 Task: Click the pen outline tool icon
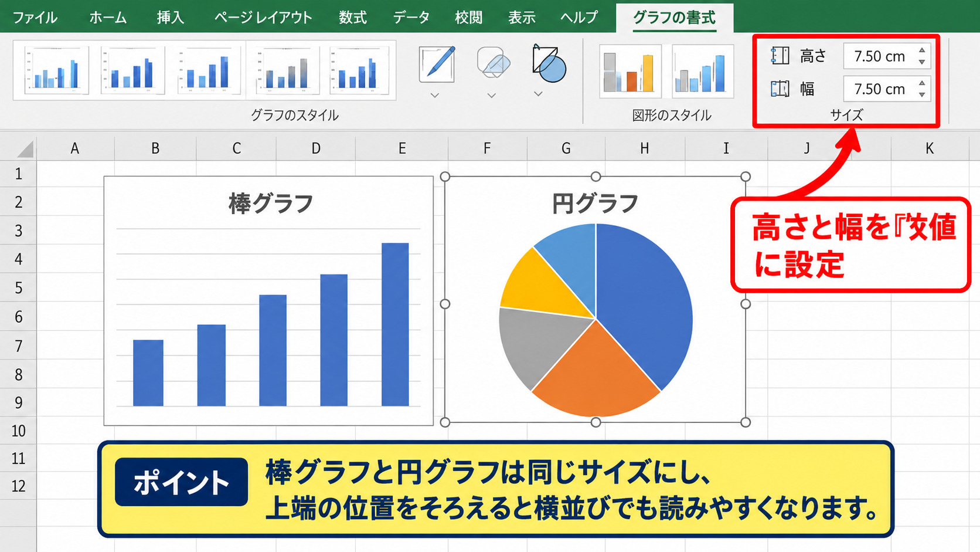click(437, 64)
